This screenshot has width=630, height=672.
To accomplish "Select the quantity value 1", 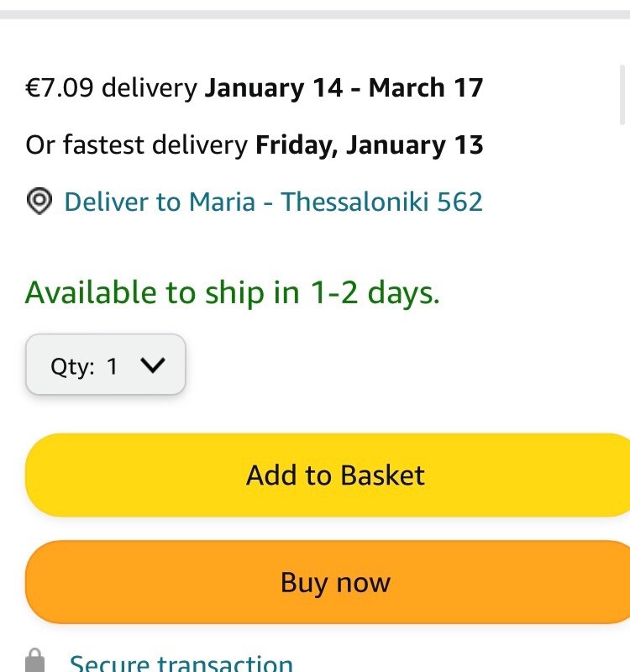I will [113, 366].
